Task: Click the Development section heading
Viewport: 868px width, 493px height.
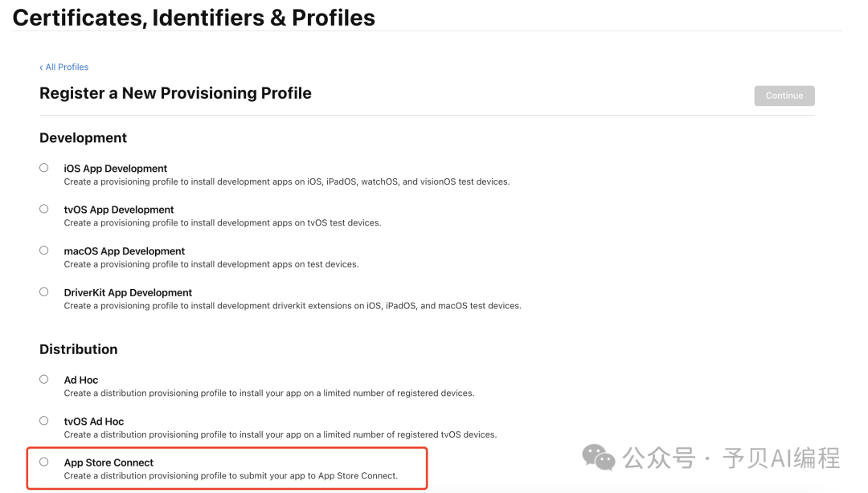Action: point(83,138)
